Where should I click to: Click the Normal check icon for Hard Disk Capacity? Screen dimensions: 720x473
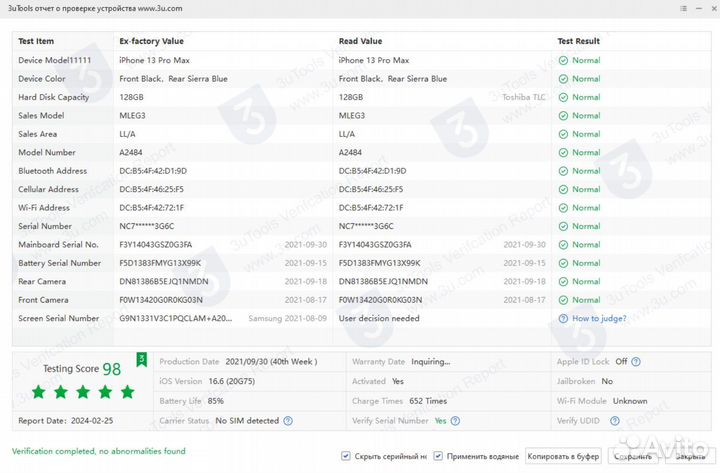click(x=563, y=97)
